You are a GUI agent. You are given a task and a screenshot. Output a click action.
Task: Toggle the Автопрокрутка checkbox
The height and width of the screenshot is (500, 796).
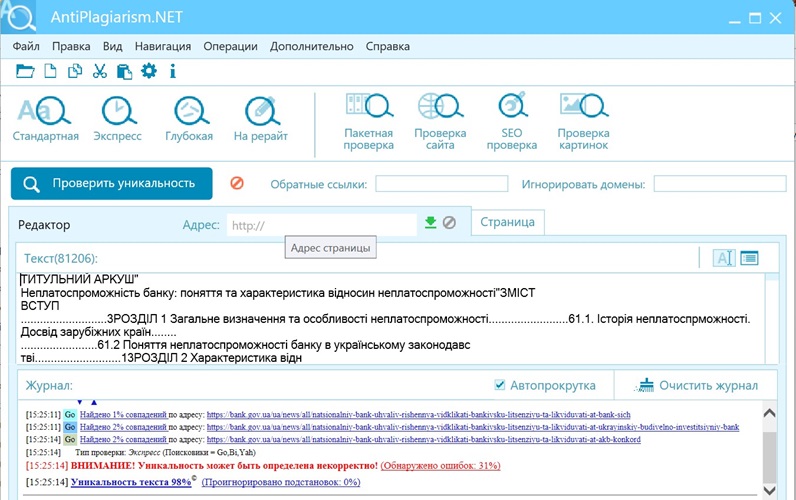coord(500,385)
